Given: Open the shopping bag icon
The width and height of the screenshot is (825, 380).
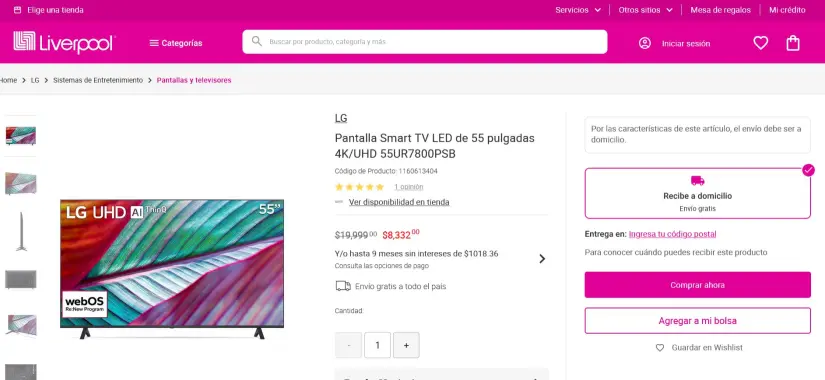Looking at the screenshot, I should (793, 43).
